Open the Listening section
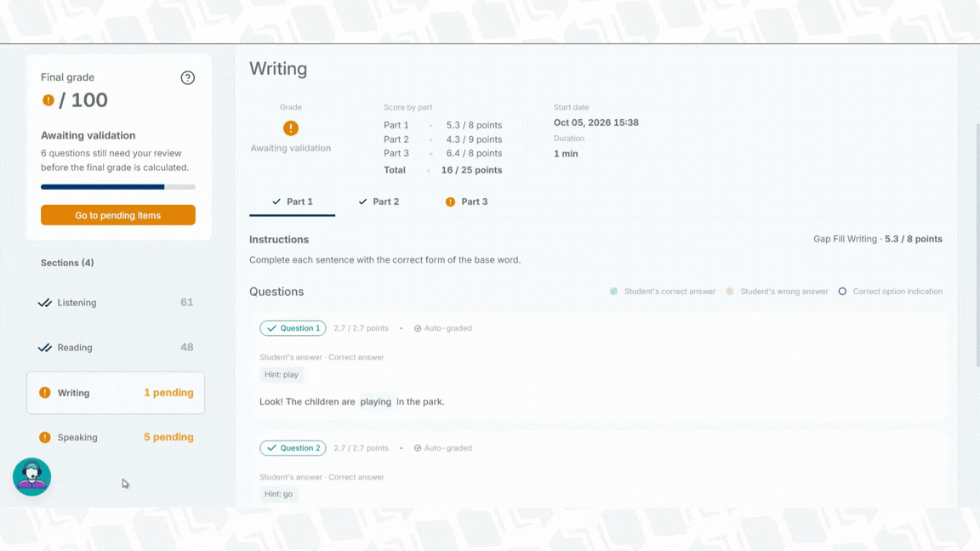The height and width of the screenshot is (551, 980). pos(116,303)
